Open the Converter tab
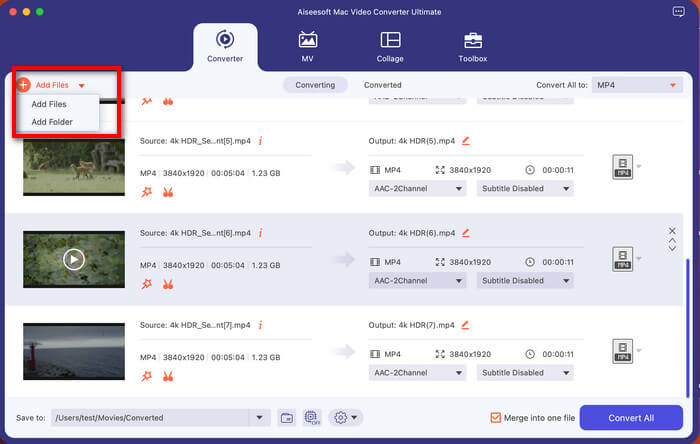 pyautogui.click(x=225, y=46)
